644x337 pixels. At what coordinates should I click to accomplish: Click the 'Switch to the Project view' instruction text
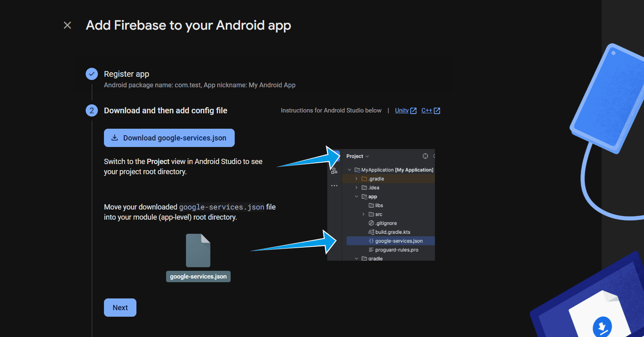tap(183, 166)
